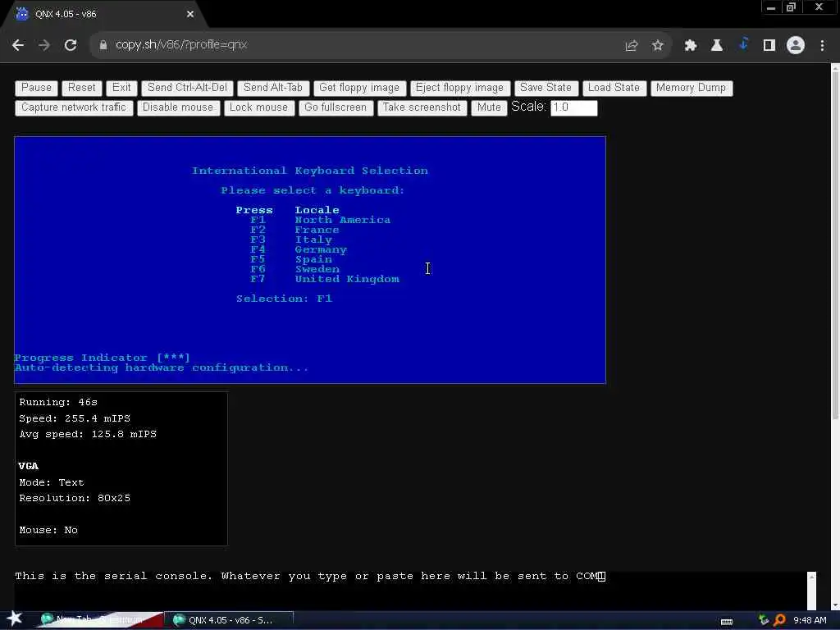Click the magnifier search tray icon

[x=779, y=620]
